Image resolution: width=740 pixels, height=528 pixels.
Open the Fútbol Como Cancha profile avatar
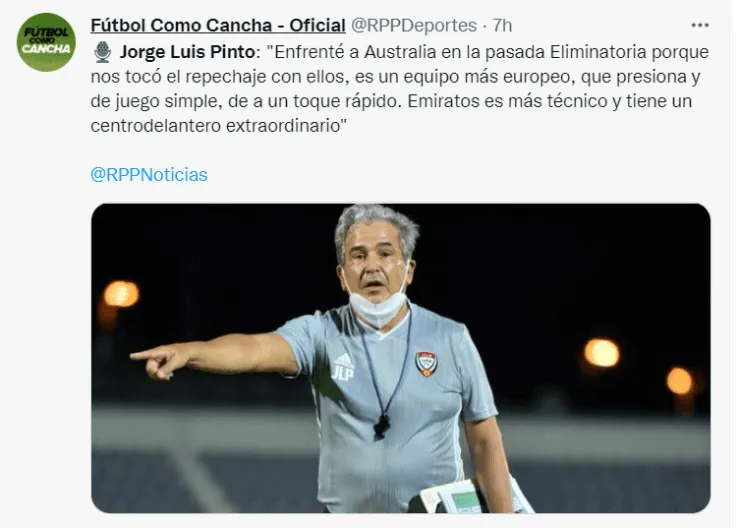click(x=46, y=42)
